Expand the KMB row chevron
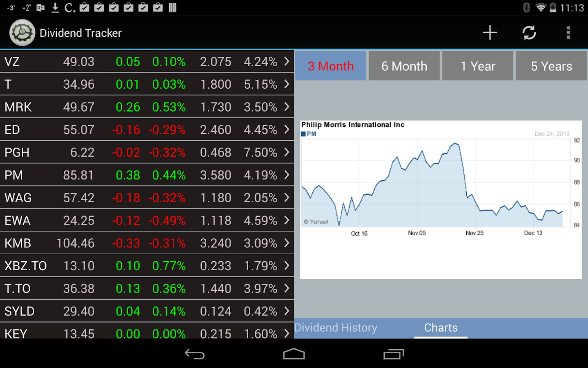 tap(287, 243)
